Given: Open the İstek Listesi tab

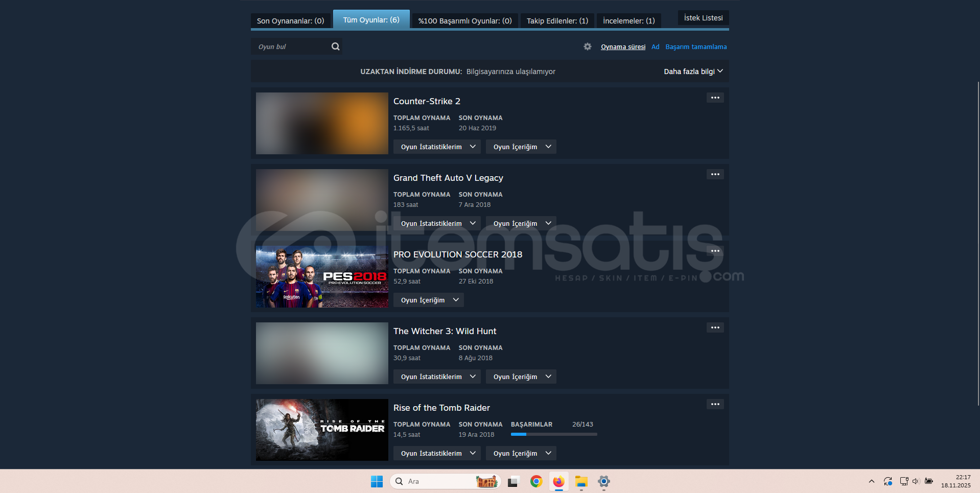Looking at the screenshot, I should coord(704,18).
